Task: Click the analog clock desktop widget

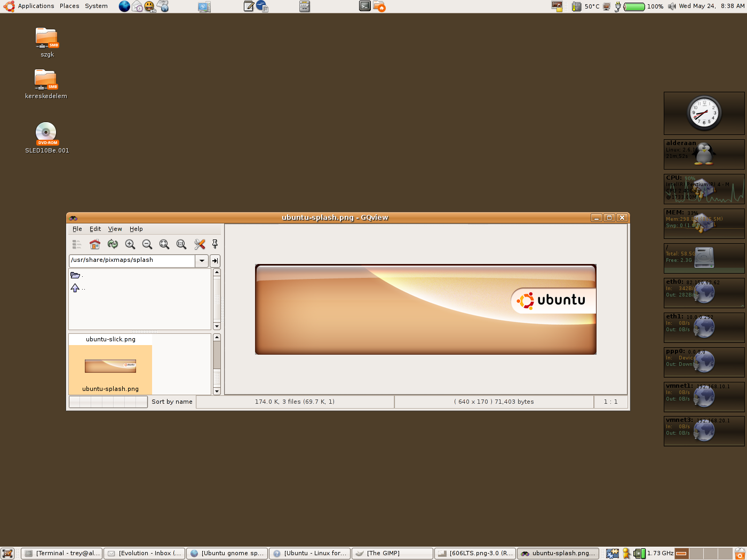Action: [x=704, y=113]
